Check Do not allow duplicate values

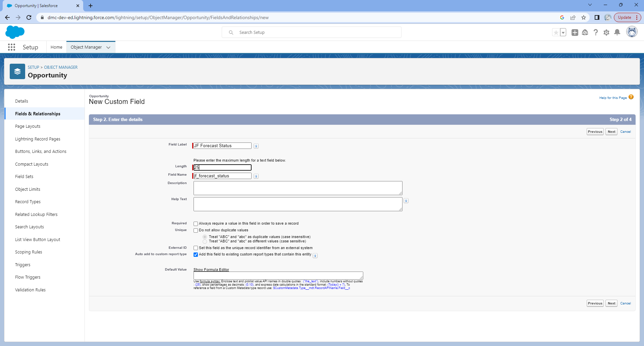pyautogui.click(x=196, y=230)
